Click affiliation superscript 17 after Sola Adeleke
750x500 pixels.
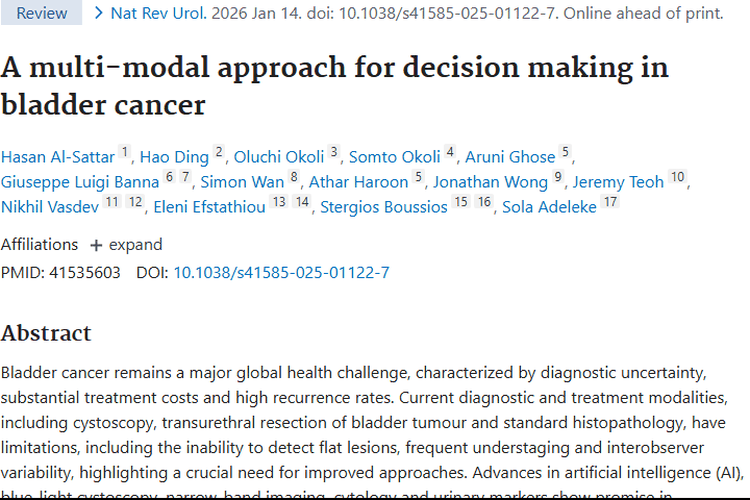[x=610, y=203]
